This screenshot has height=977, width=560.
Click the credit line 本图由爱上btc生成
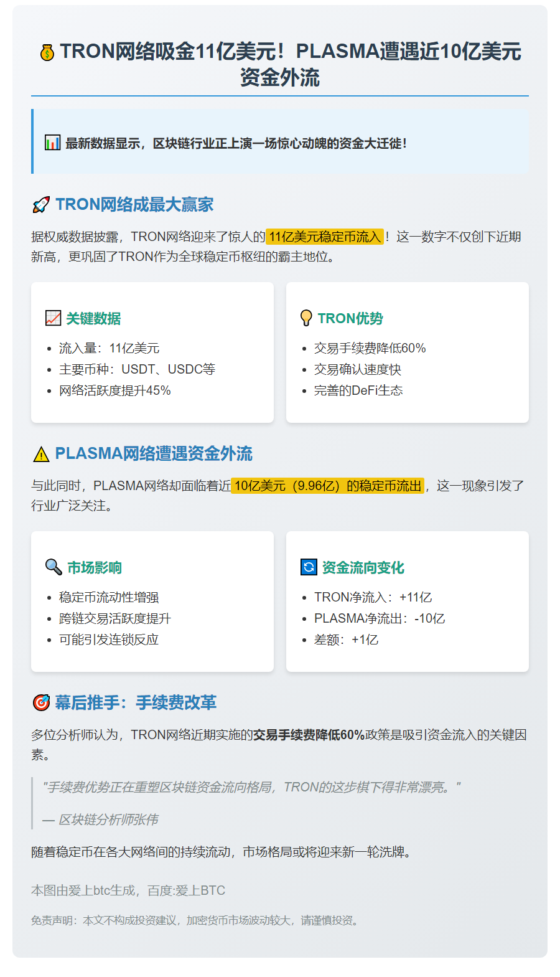point(128,890)
